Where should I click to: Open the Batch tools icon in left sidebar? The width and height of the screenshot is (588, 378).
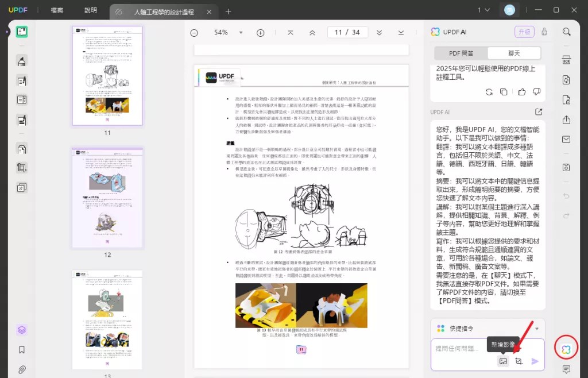22,187
